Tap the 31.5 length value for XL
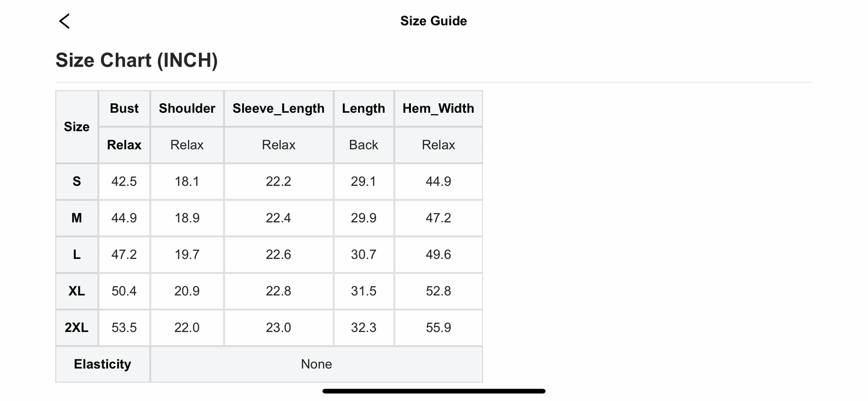The height and width of the screenshot is (401, 868). tap(363, 291)
